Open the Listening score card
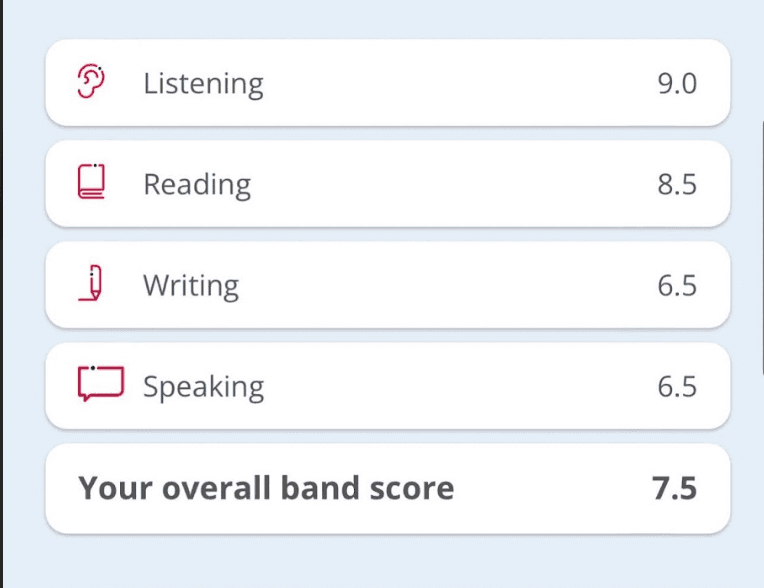Image resolution: width=764 pixels, height=588 pixels. (388, 83)
